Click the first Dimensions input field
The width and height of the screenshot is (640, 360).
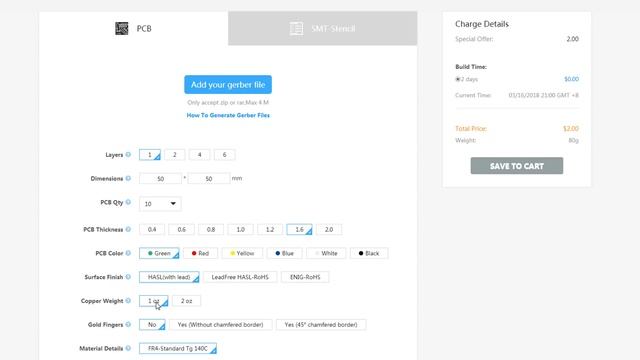coord(160,179)
